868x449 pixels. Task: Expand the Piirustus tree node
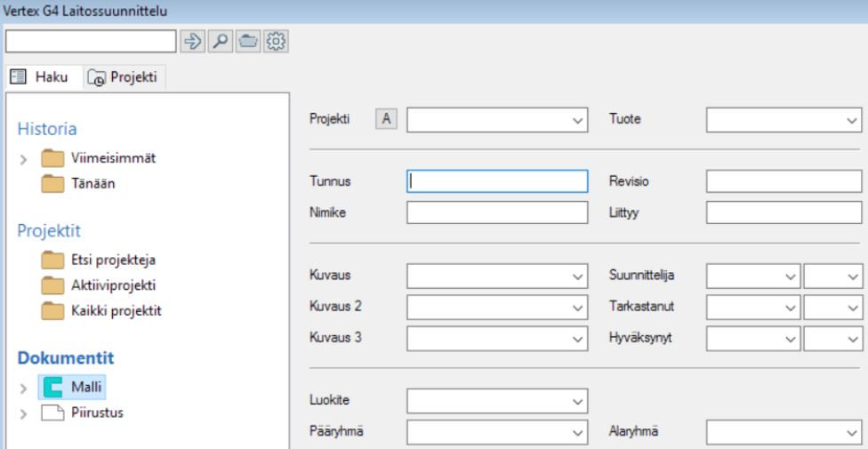[24, 413]
